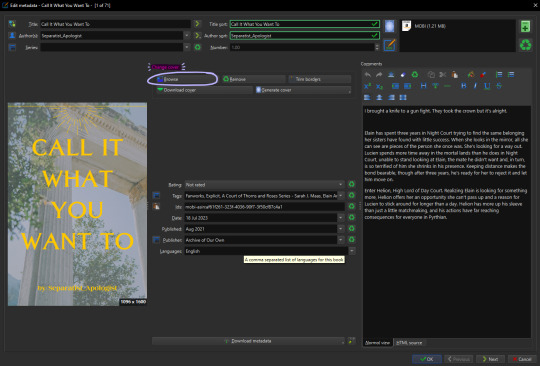Align comments text left
The height and width of the screenshot is (366, 540).
click(x=367, y=97)
